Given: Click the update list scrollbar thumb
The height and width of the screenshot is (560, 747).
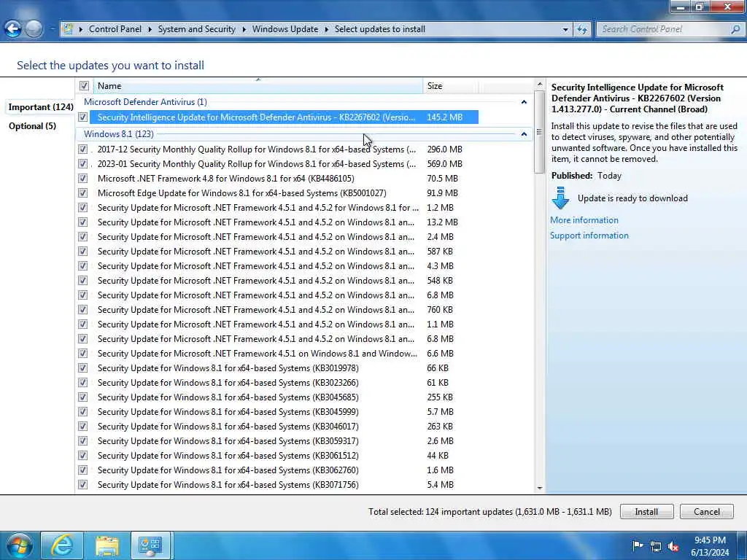Looking at the screenshot, I should [539, 132].
